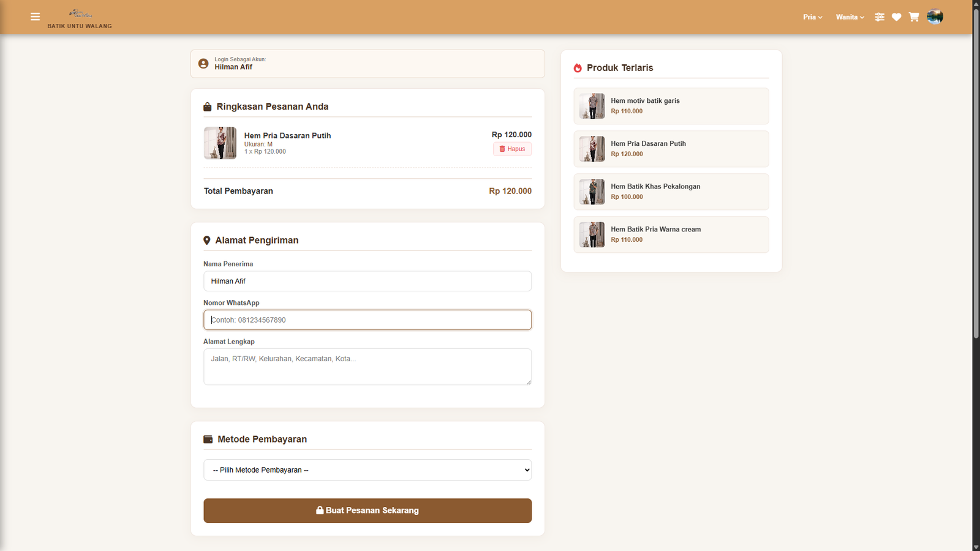Click the order item product thumbnail
The image size is (980, 551).
coord(220,143)
